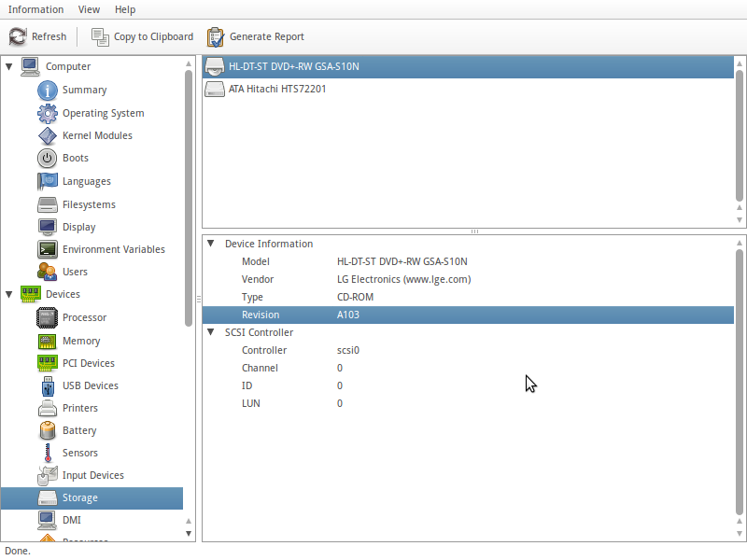Open the Information menu

point(35,9)
